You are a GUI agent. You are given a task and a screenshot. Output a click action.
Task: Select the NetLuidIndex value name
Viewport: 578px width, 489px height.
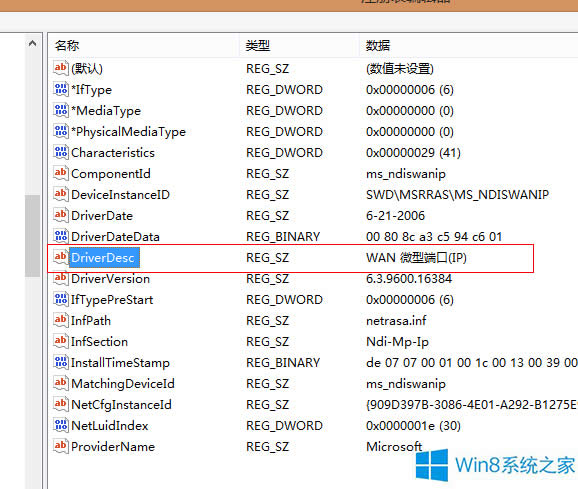coord(109,426)
